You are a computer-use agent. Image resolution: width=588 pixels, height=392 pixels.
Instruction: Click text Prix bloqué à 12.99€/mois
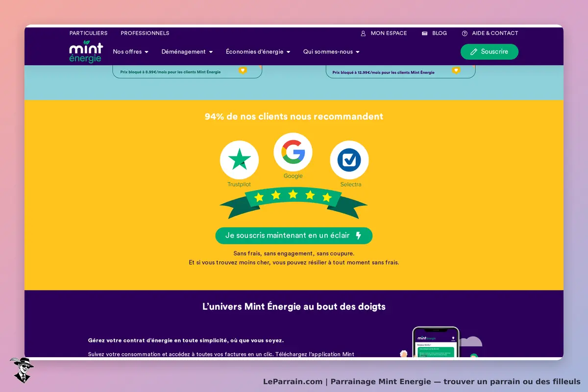tap(383, 73)
